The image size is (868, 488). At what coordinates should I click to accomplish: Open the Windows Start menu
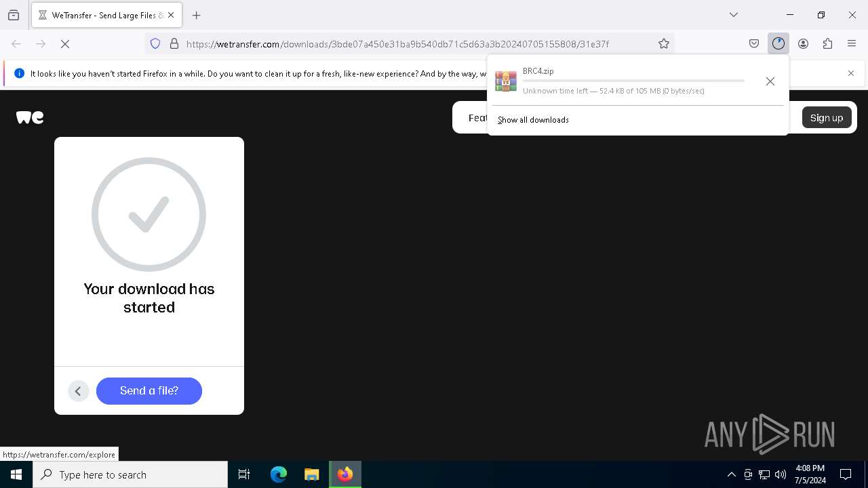pyautogui.click(x=16, y=474)
